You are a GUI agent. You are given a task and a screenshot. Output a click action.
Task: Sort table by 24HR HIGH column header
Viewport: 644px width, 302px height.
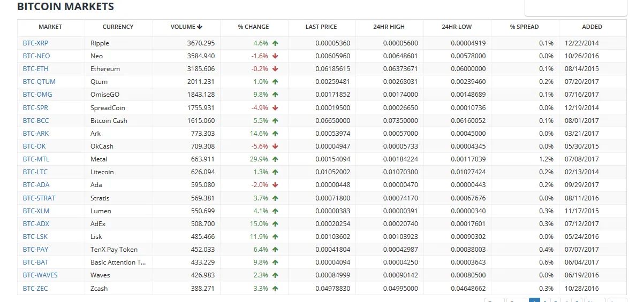coord(389,27)
